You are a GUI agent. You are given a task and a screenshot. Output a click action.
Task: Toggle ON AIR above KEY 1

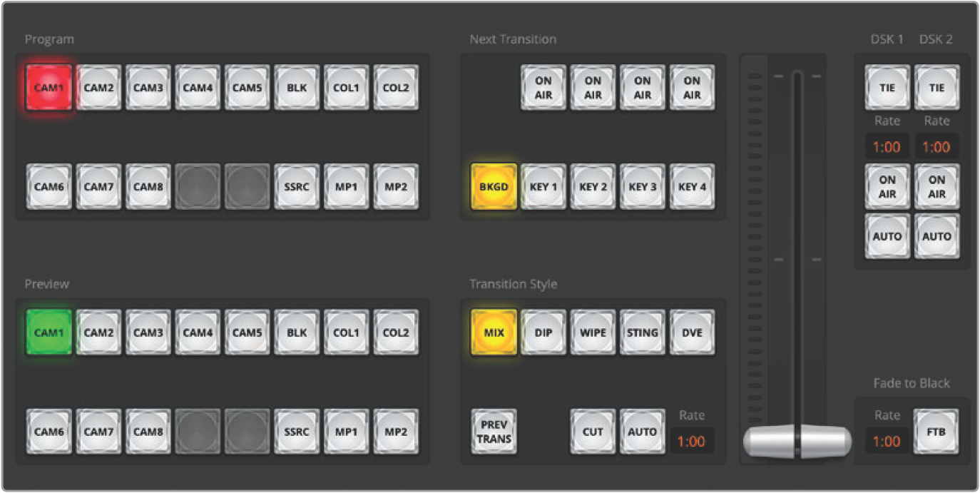click(543, 88)
